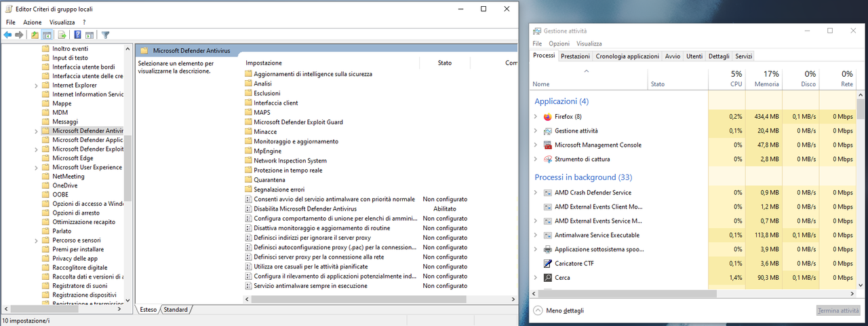Open the Visualizza menu in Group Policy Editor
The image size is (868, 326).
pyautogui.click(x=62, y=22)
